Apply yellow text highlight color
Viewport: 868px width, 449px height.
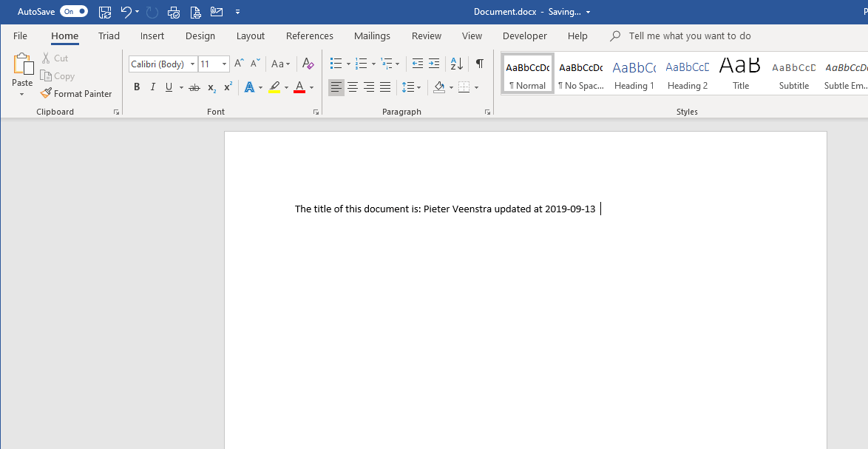click(x=274, y=87)
